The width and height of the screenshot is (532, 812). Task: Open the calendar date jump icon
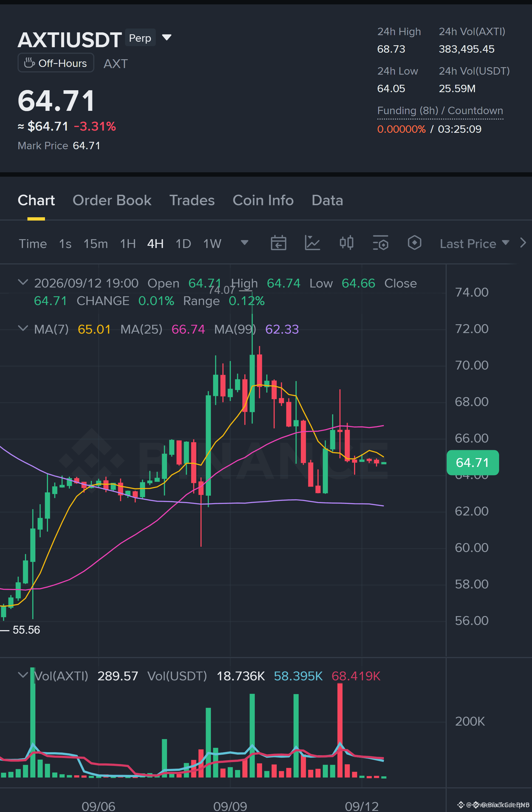click(x=278, y=243)
